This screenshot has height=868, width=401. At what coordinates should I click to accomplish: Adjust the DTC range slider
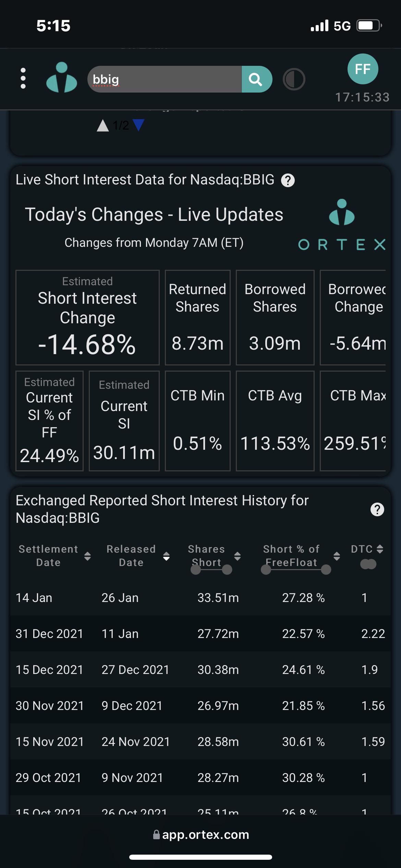368,564
